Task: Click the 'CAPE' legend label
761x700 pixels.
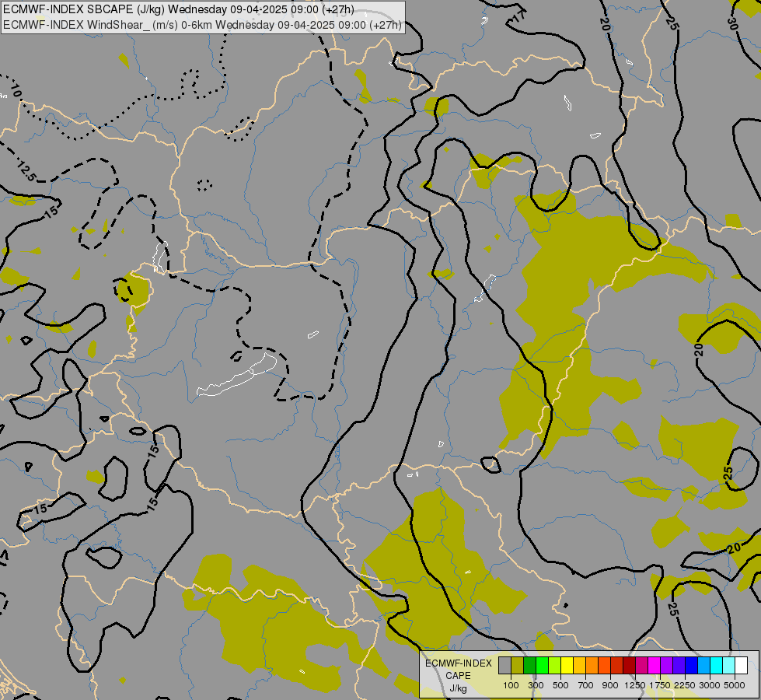Action: coord(458,676)
